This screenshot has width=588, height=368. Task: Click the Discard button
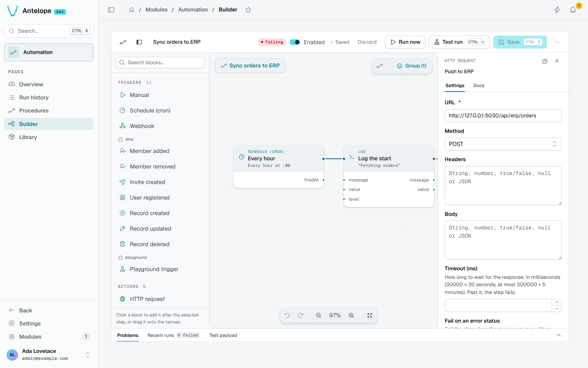pos(367,42)
